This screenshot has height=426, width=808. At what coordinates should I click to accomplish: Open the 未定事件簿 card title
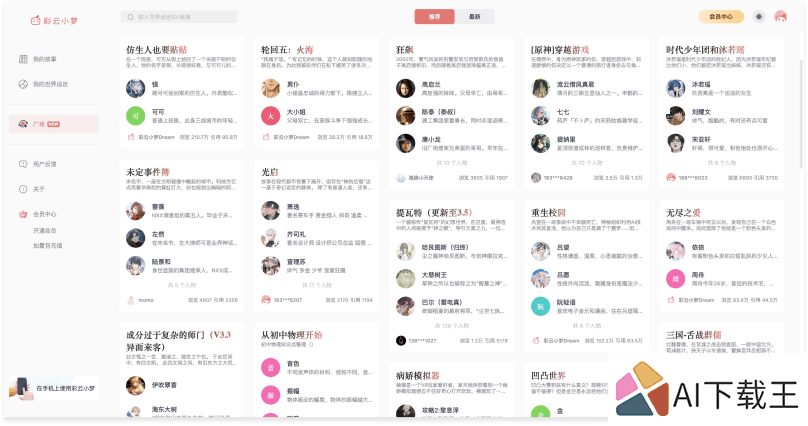pos(147,172)
